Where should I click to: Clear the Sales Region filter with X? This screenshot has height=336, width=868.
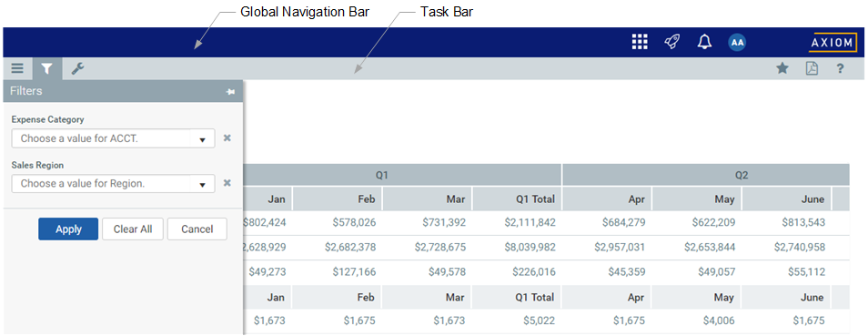click(x=227, y=183)
